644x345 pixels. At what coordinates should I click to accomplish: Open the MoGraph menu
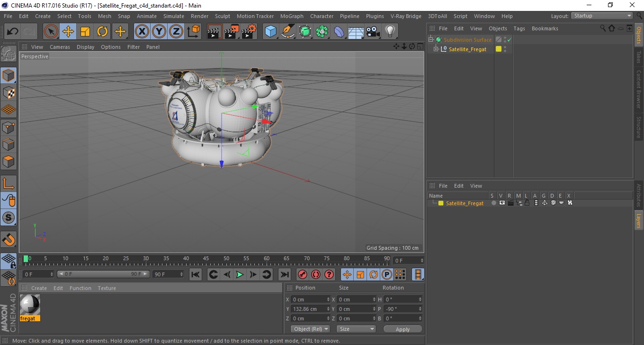point(292,16)
